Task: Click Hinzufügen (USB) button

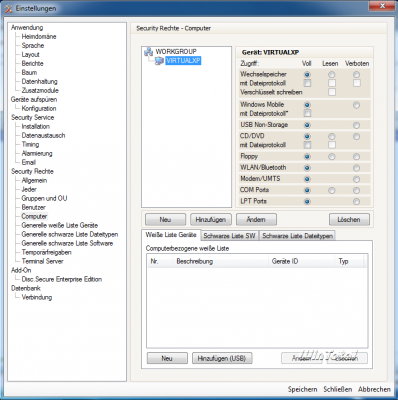Action: click(x=222, y=358)
